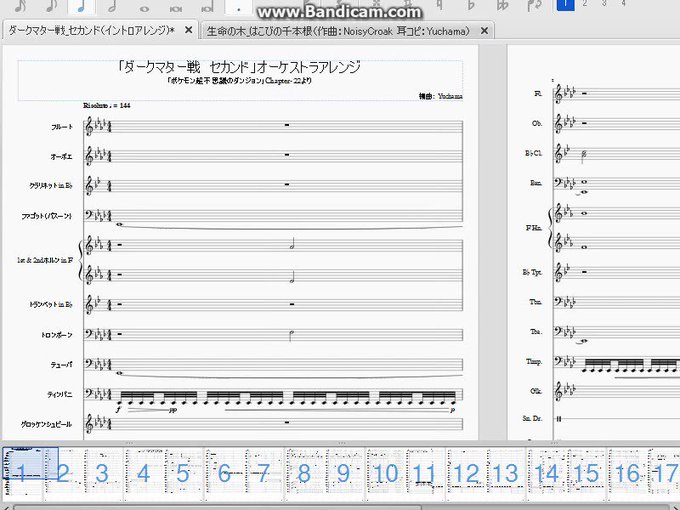This screenshot has height=510, width=680.
Task: Select the グロッケンシュピール instrument name
Action: tap(46, 424)
